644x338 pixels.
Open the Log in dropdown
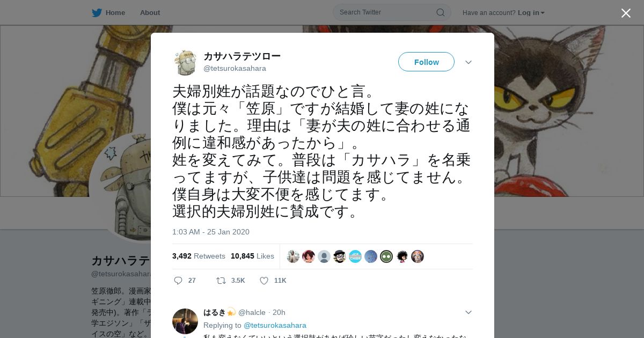click(531, 12)
